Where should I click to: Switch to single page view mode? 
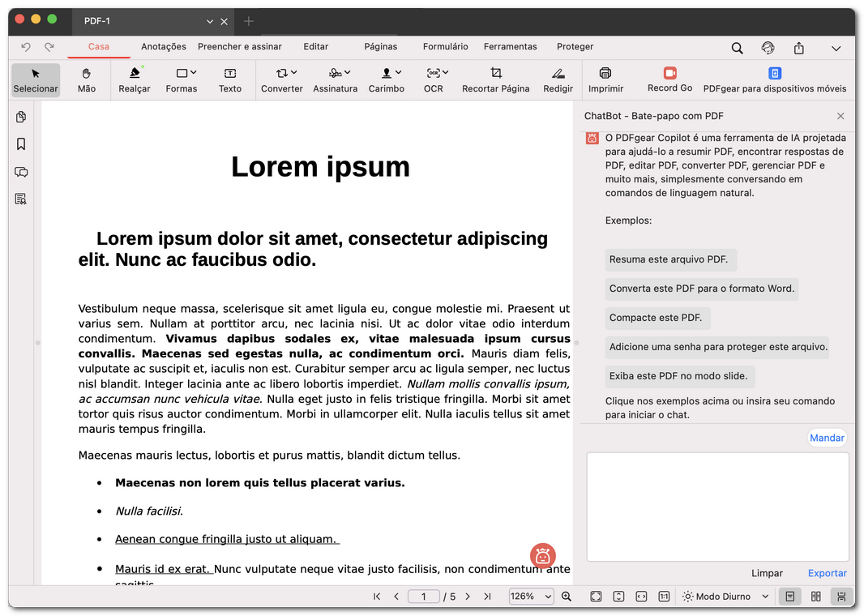789,597
